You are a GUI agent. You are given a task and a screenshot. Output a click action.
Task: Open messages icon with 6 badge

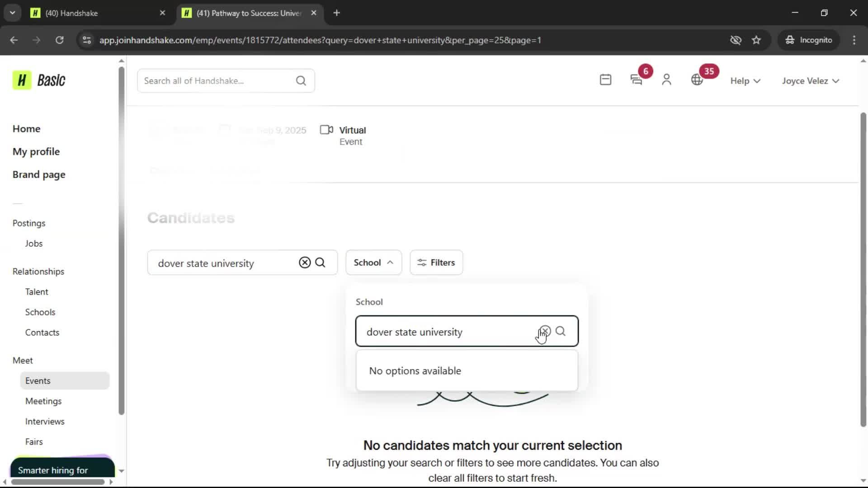[637, 80]
